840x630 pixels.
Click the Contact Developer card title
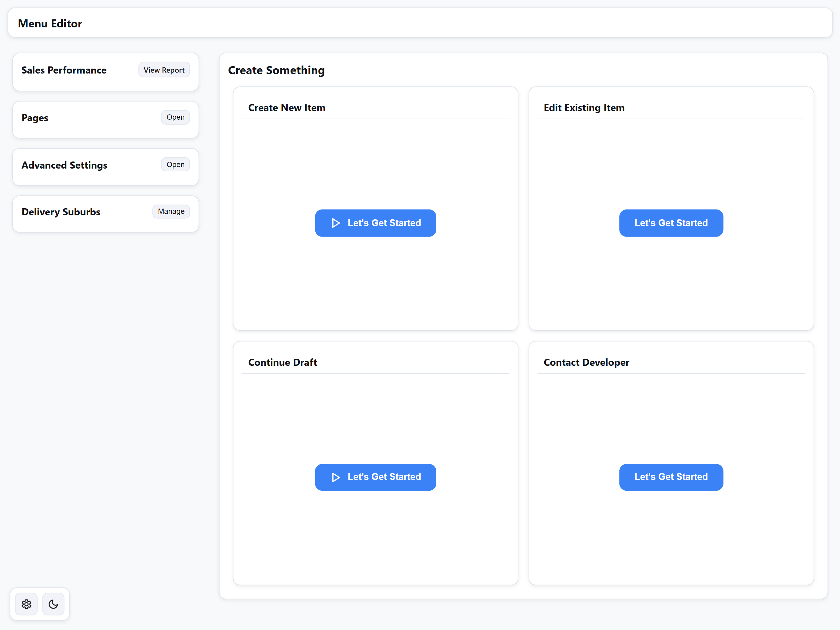coord(586,362)
